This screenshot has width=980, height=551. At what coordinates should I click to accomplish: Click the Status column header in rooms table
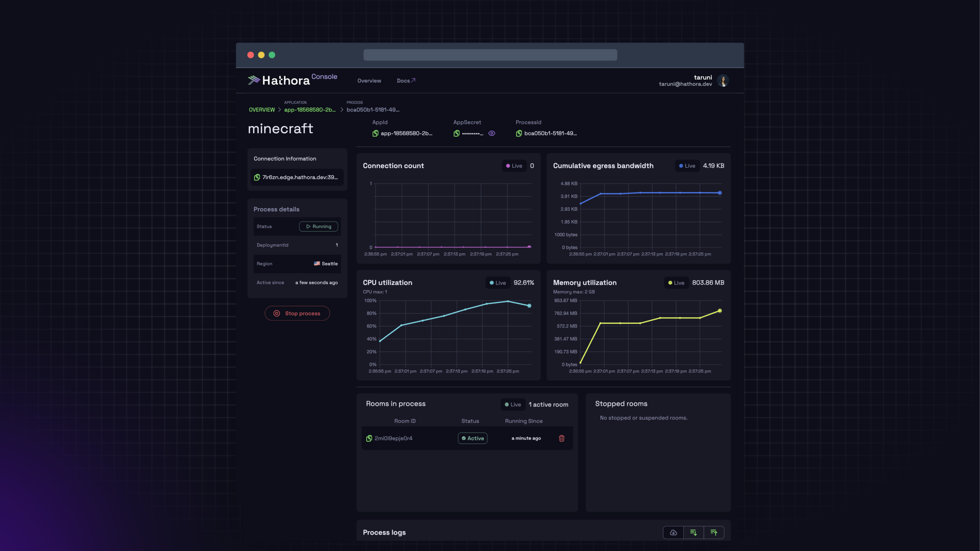pos(470,421)
